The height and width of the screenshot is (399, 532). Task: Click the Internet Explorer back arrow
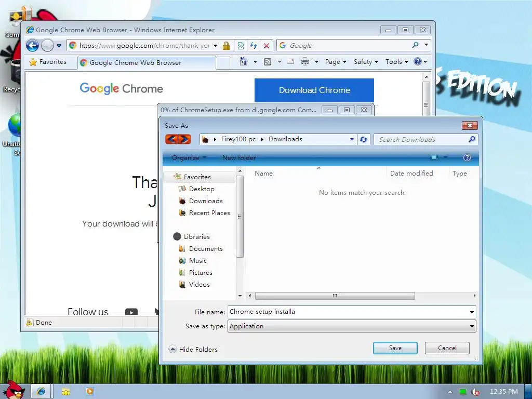(x=33, y=46)
